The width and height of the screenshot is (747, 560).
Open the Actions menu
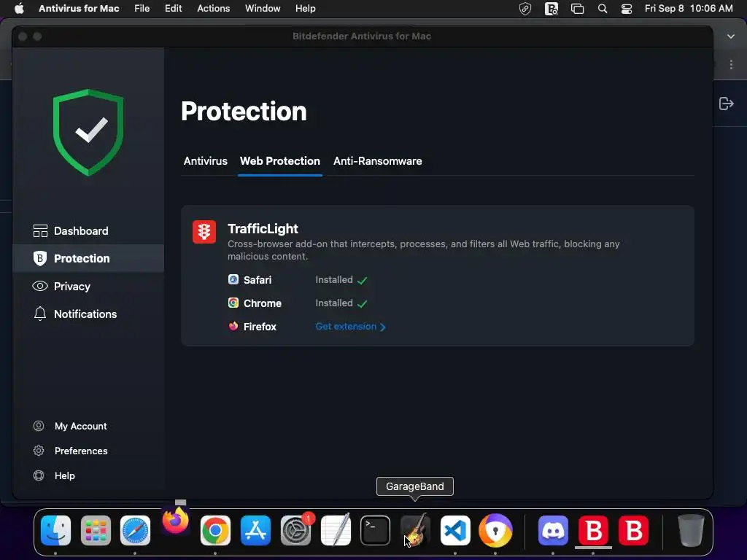point(214,9)
